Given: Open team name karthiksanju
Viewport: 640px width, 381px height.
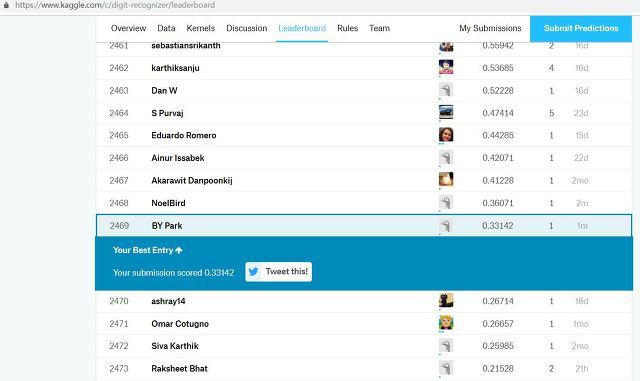Looking at the screenshot, I should [x=175, y=68].
